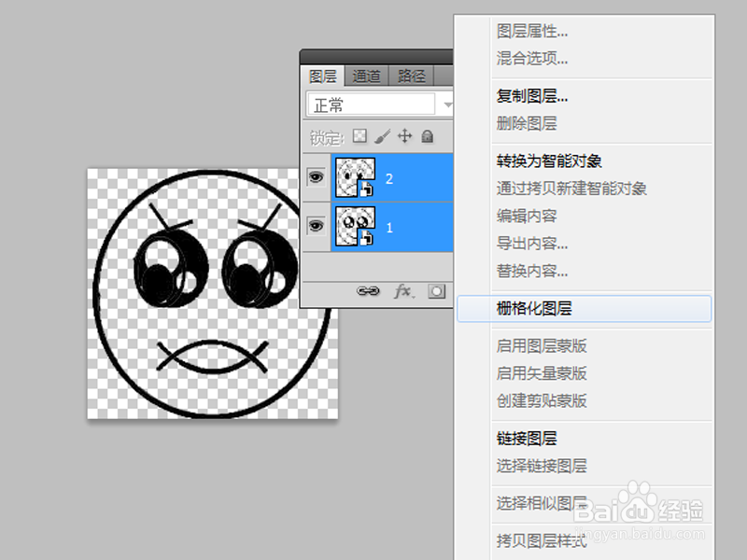Click the lock position move icon

405,136
